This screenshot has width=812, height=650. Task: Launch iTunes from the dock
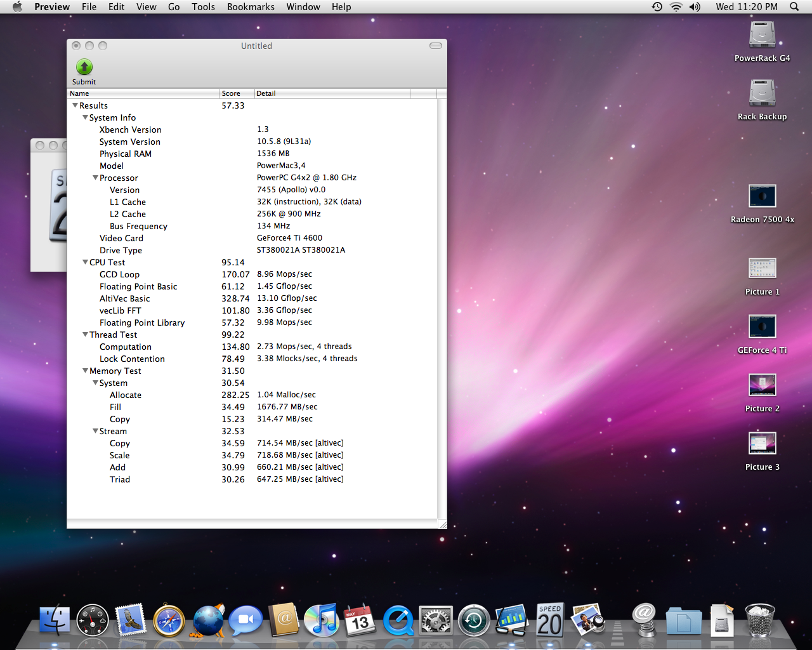(322, 620)
